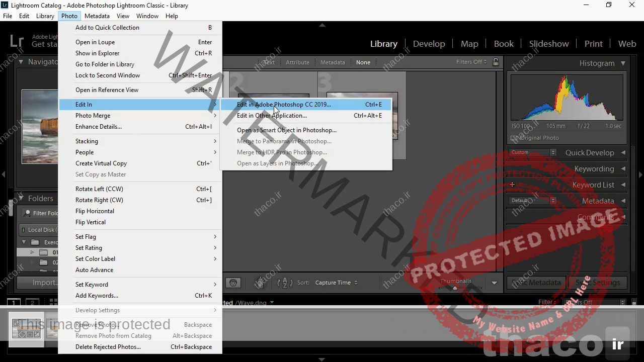The height and width of the screenshot is (362, 644).
Task: Open the Default metadata set dropdown
Action: pyautogui.click(x=532, y=201)
